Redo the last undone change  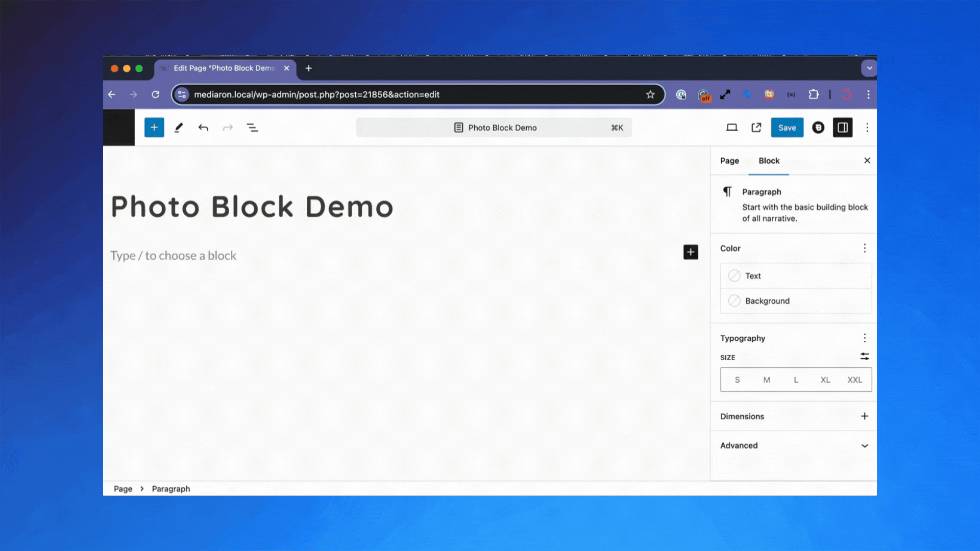228,128
